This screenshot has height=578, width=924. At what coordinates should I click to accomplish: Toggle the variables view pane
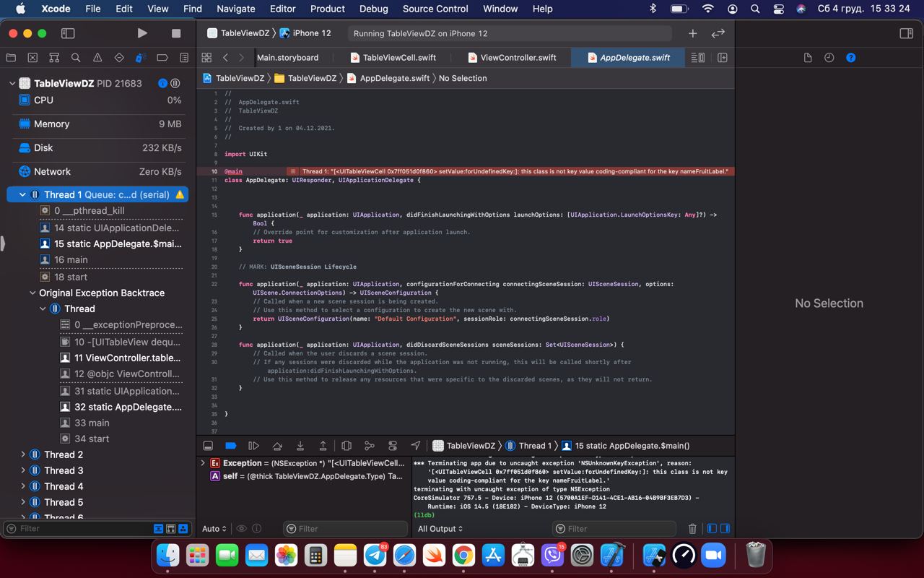712,529
